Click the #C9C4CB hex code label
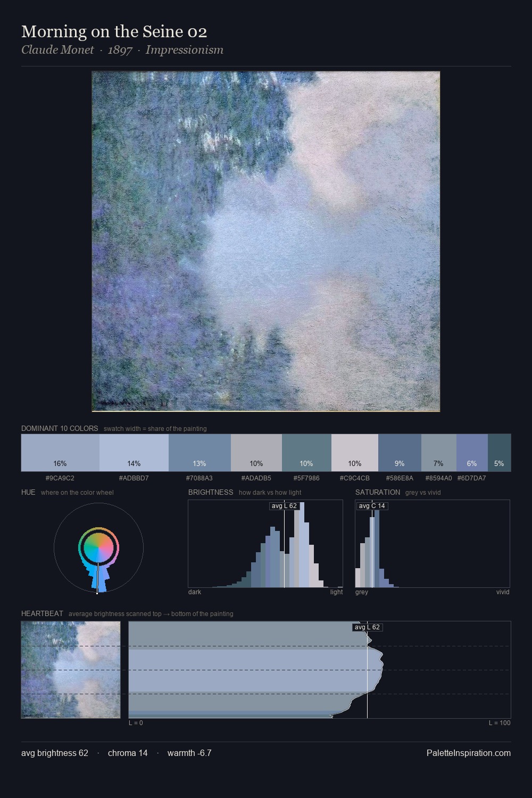Screen dimensions: 532x798 [x=355, y=478]
